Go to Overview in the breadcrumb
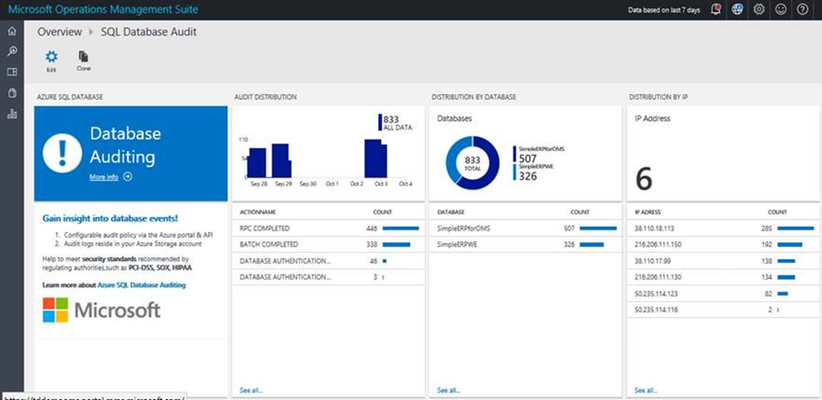The width and height of the screenshot is (822, 400). point(59,32)
